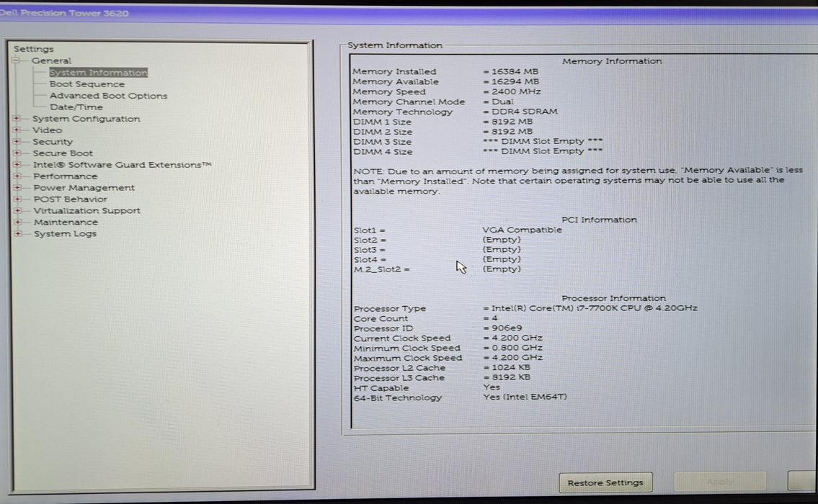Select the System Logs category
Screen dimensions: 818x504
(x=65, y=233)
